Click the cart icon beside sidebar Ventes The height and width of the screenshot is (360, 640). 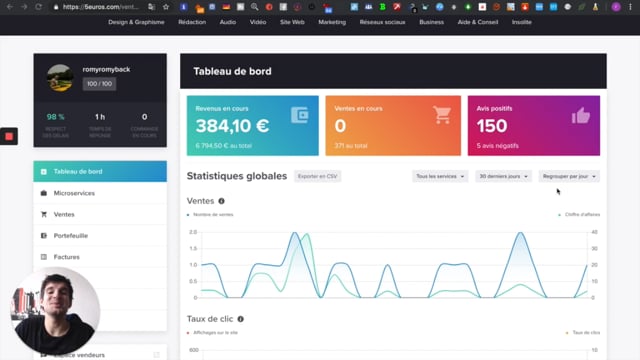[x=44, y=214]
